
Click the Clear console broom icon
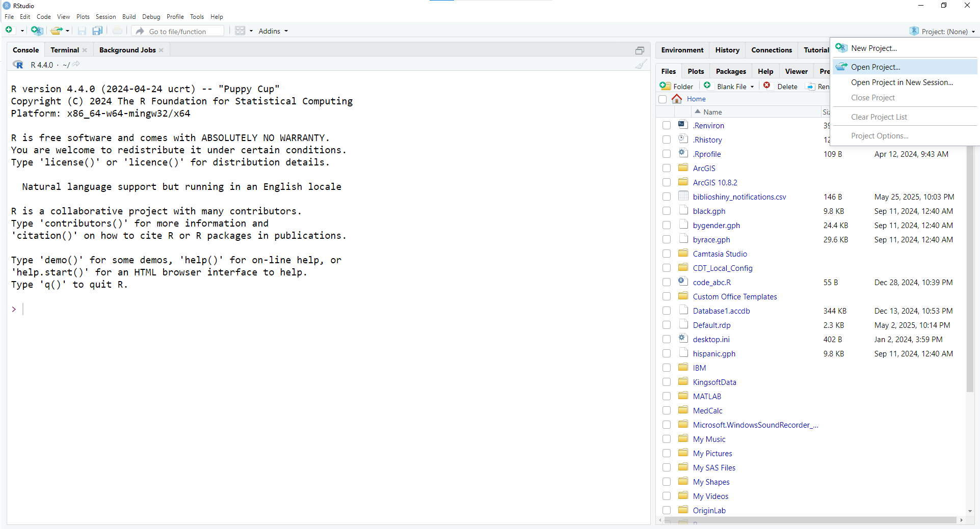click(641, 64)
